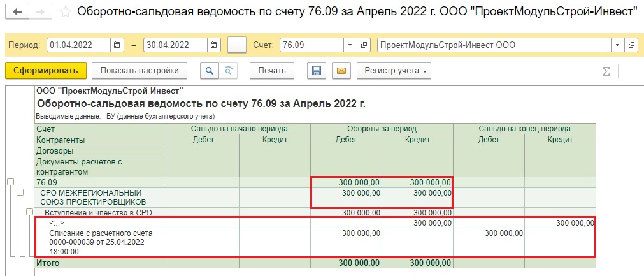Select СРО МЕЖРЕГИОНАЛЬНЫЙ СОЮЗ ПРОЕКТИРОВЩИКОВ cell
The width and height of the screenshot is (644, 276).
click(x=101, y=198)
